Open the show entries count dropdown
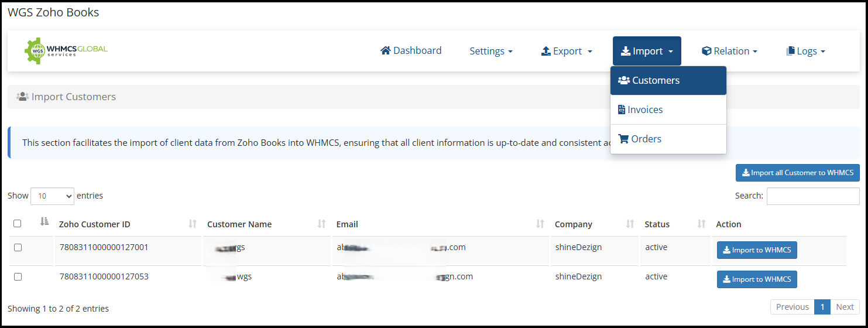868x328 pixels. tap(52, 196)
